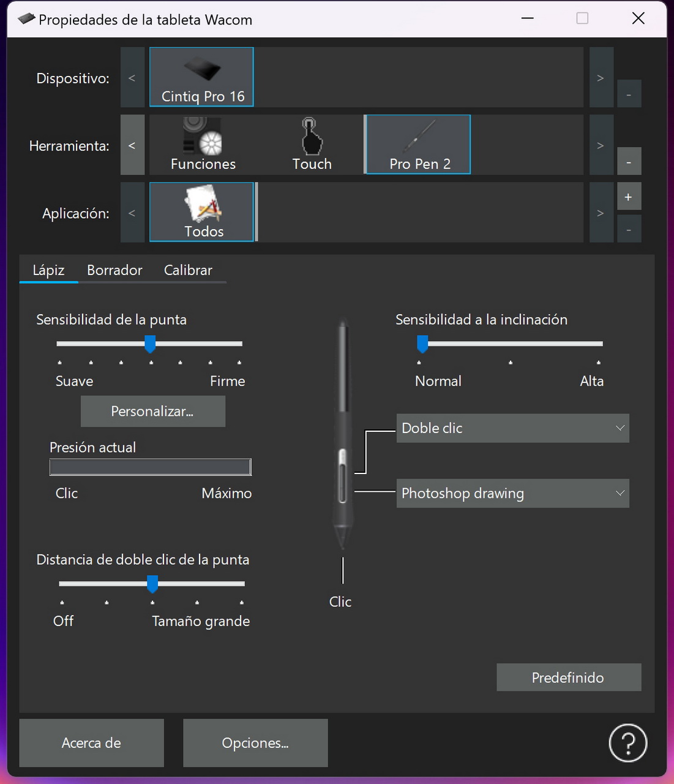The height and width of the screenshot is (784, 674).
Task: Remove tool with the Herramienta minus button
Action: click(x=628, y=162)
